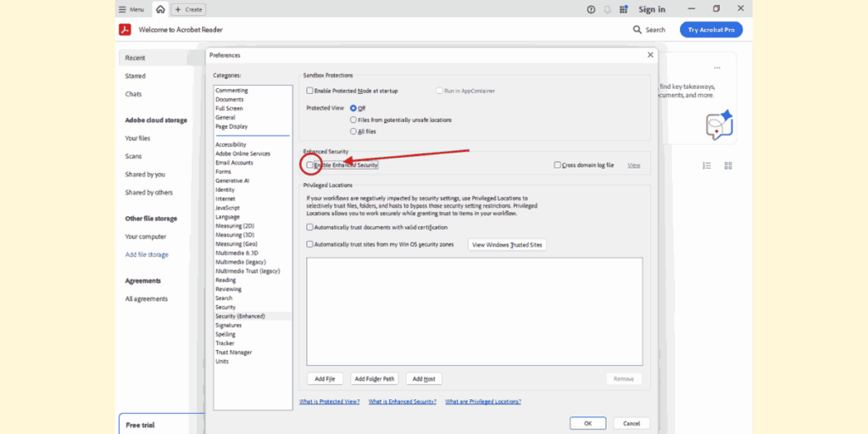
Task: Click the AI assistant document icon
Action: 719,125
